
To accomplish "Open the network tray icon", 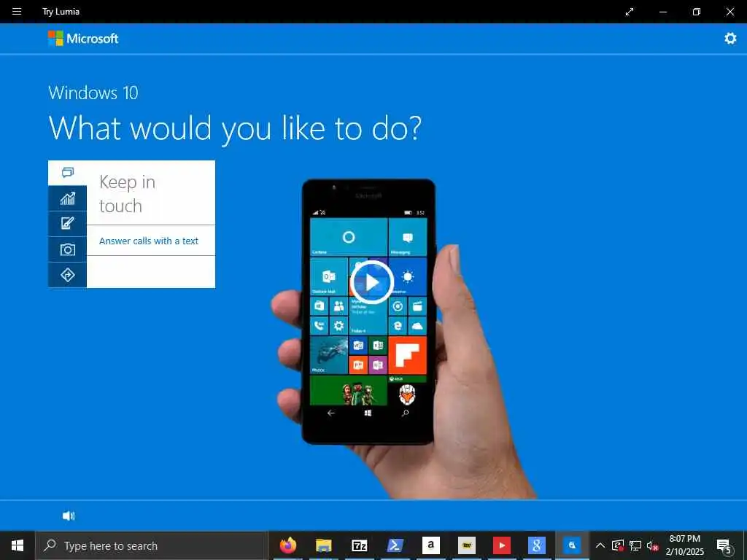I will click(x=635, y=545).
